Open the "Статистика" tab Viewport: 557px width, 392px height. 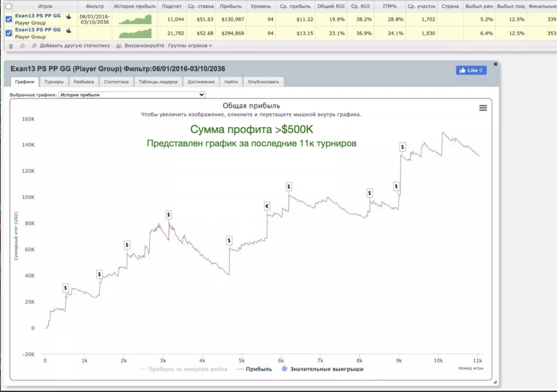coord(116,82)
